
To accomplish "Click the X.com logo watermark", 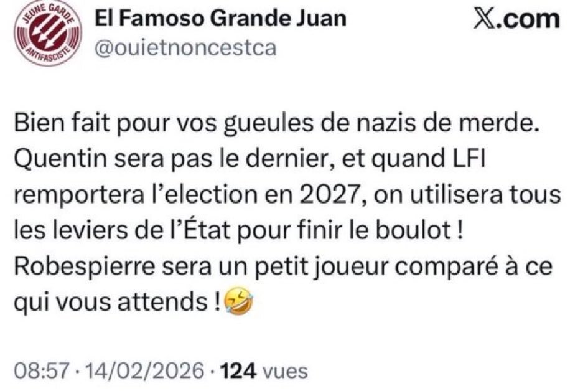I will pos(516,20).
